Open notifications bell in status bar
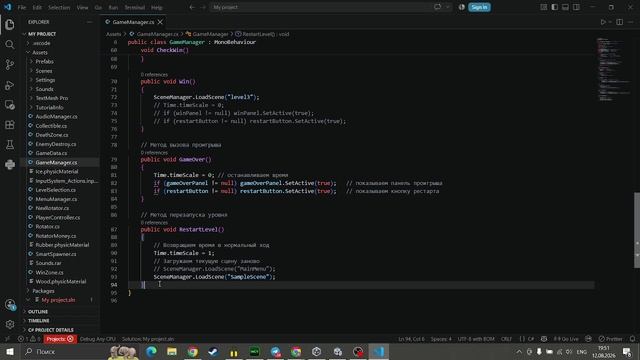Viewport: 640px width, 360px height. coord(632,339)
